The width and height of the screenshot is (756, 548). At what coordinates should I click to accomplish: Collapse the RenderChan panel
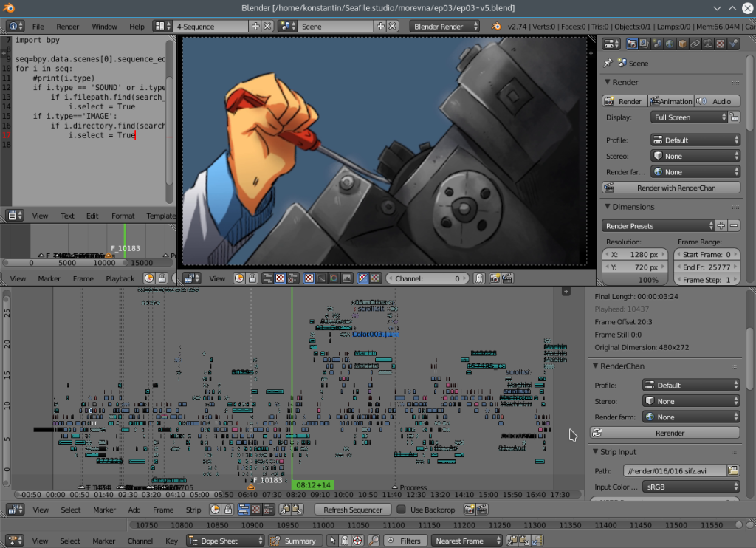tap(596, 366)
